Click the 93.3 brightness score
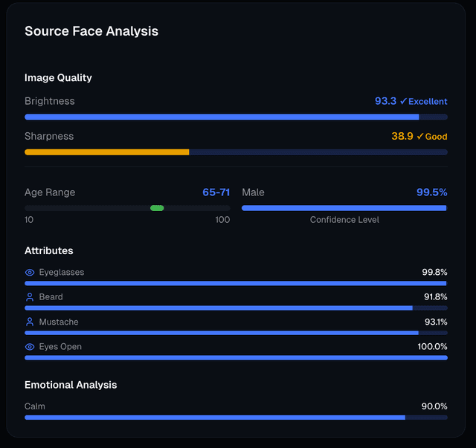The image size is (476, 448). (385, 101)
